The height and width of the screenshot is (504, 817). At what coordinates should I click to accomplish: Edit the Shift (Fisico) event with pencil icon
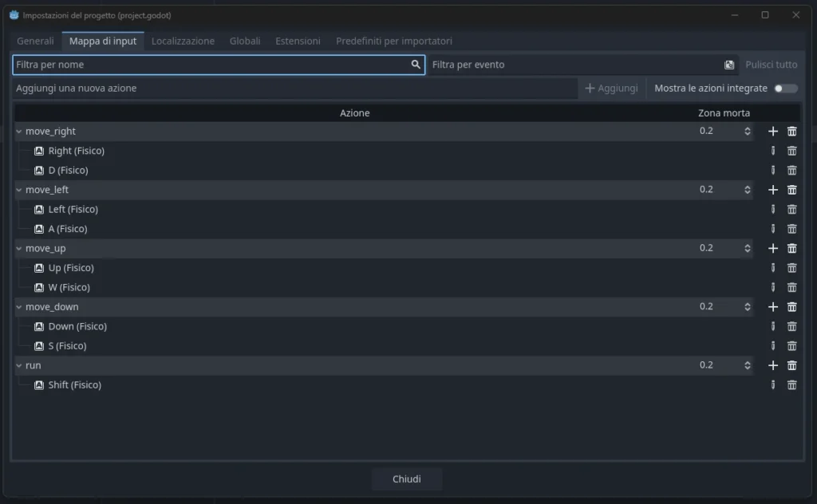(772, 384)
